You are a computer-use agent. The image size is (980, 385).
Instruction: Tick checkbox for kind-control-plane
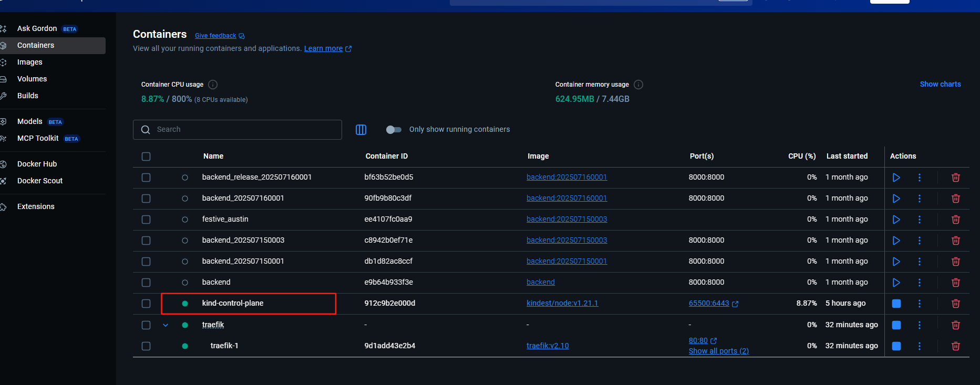(146, 304)
